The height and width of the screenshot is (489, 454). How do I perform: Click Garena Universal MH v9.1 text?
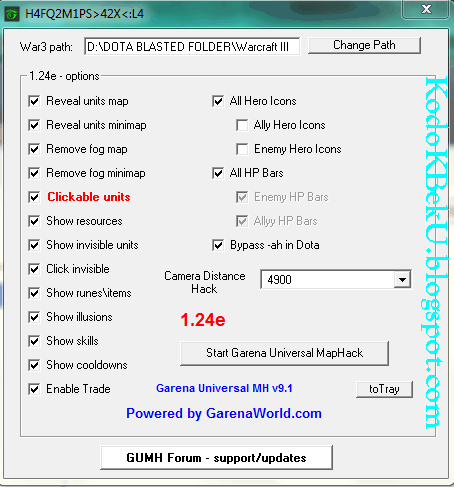tap(224, 388)
